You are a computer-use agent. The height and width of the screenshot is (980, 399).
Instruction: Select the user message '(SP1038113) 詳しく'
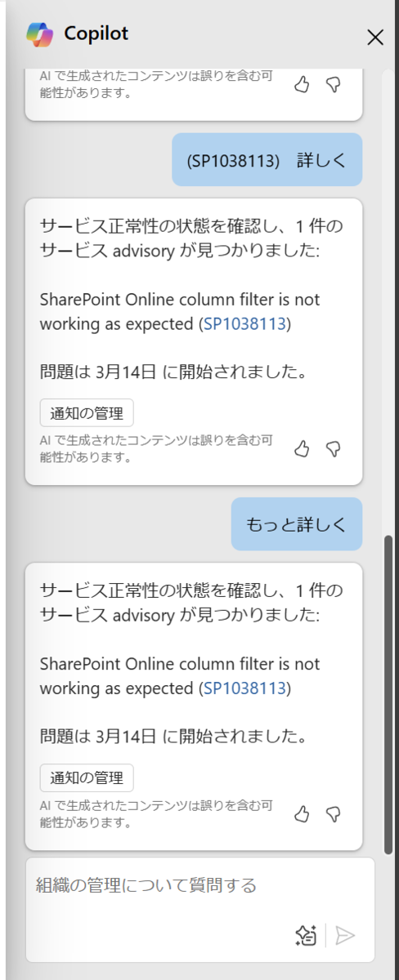click(x=267, y=159)
